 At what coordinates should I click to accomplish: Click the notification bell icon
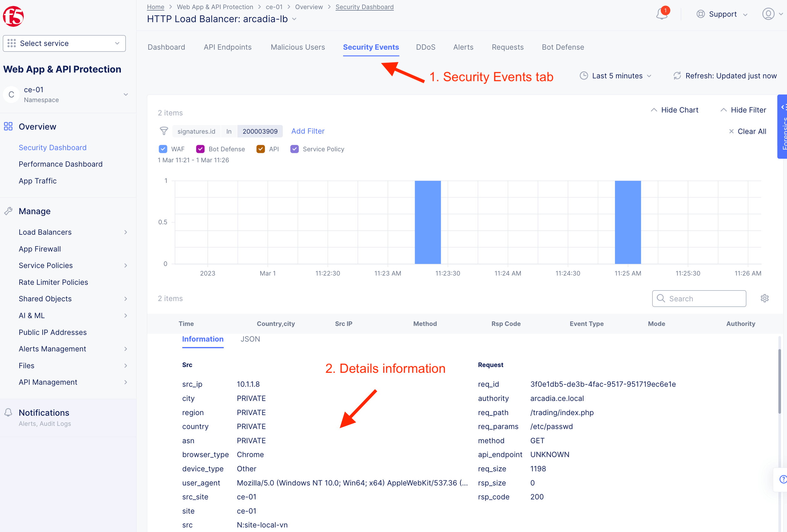661,14
